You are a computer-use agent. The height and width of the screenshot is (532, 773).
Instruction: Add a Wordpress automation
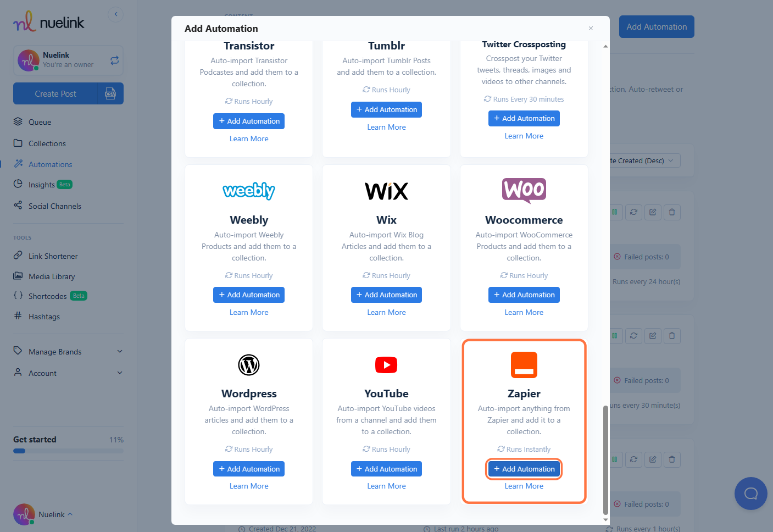point(249,469)
